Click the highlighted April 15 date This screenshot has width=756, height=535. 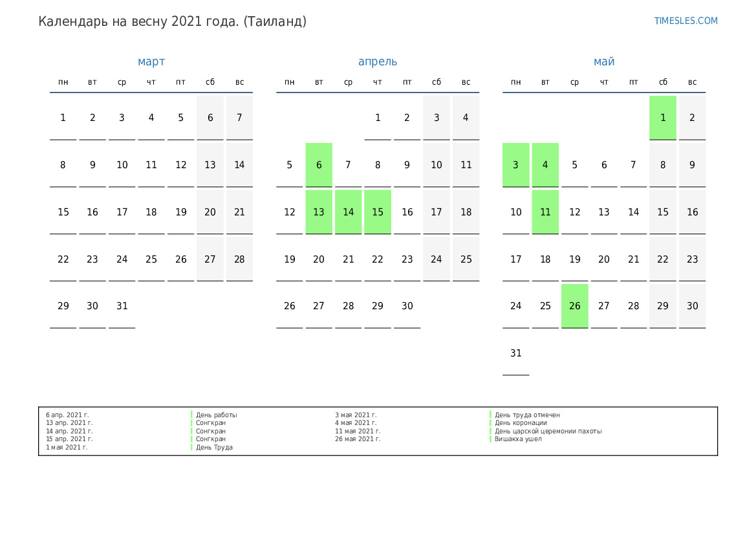(x=378, y=212)
